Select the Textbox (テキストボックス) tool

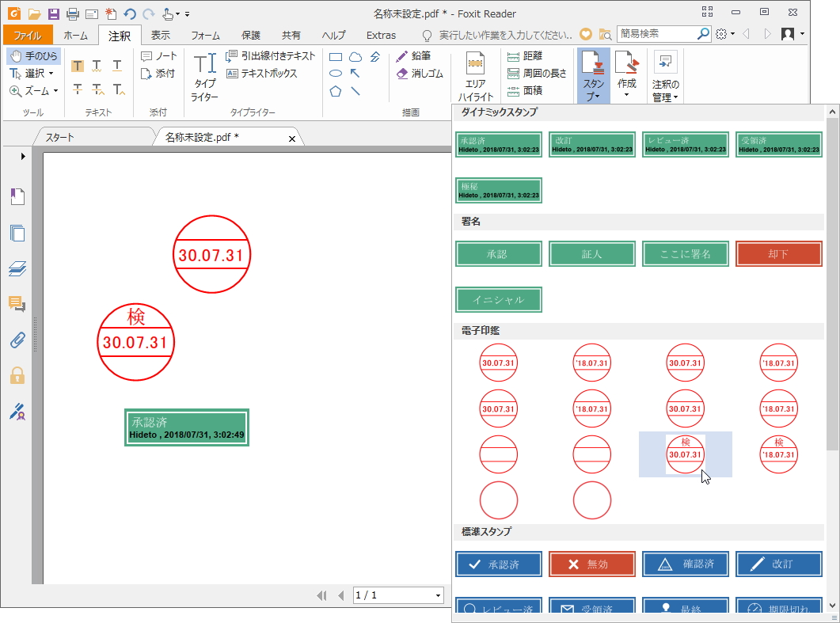261,74
